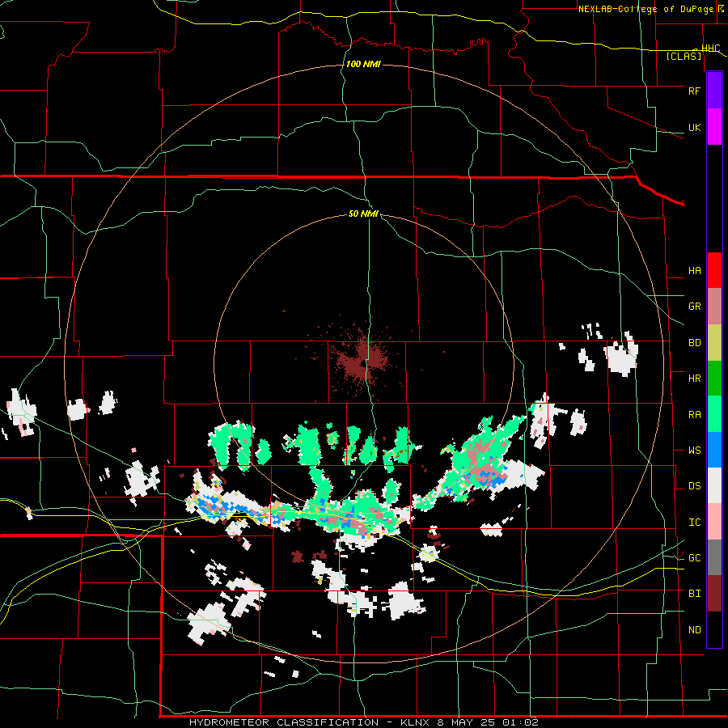
Task: Click the ND legend label
Action: 694,630
